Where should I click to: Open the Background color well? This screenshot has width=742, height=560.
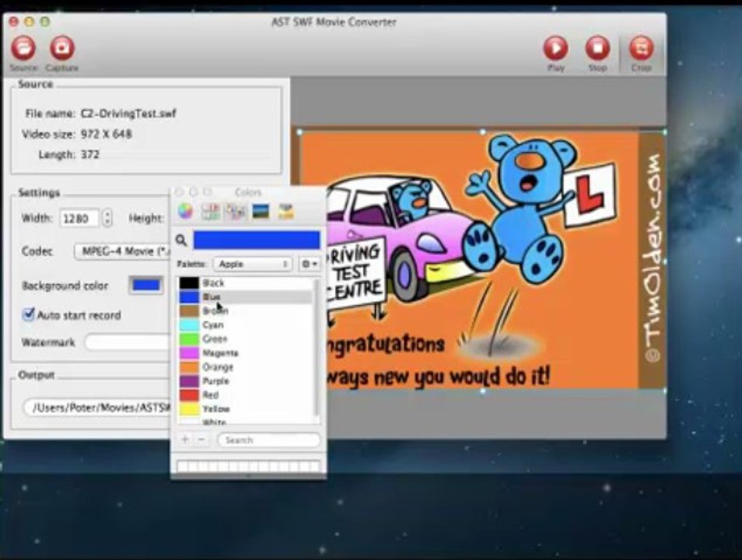click(145, 285)
